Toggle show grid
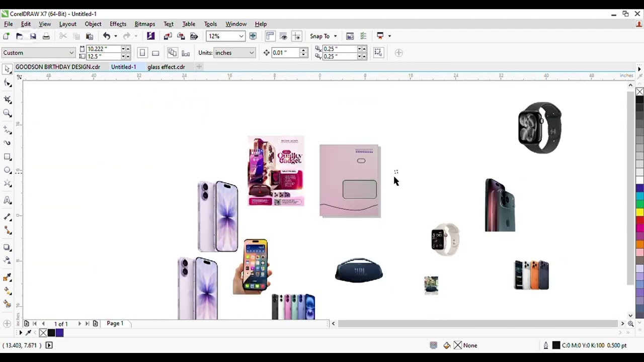The height and width of the screenshot is (362, 644). [283, 36]
